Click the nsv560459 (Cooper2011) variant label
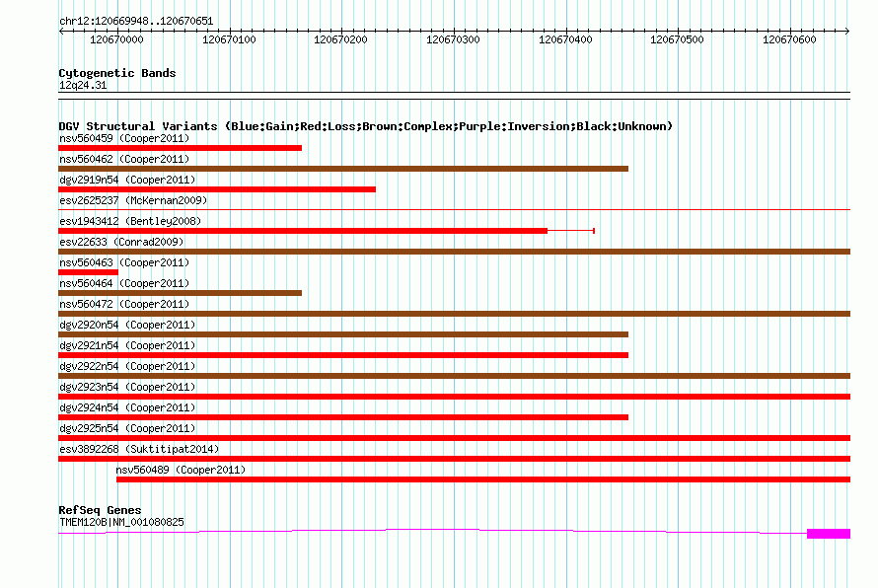The height and width of the screenshot is (588, 878). (x=124, y=138)
